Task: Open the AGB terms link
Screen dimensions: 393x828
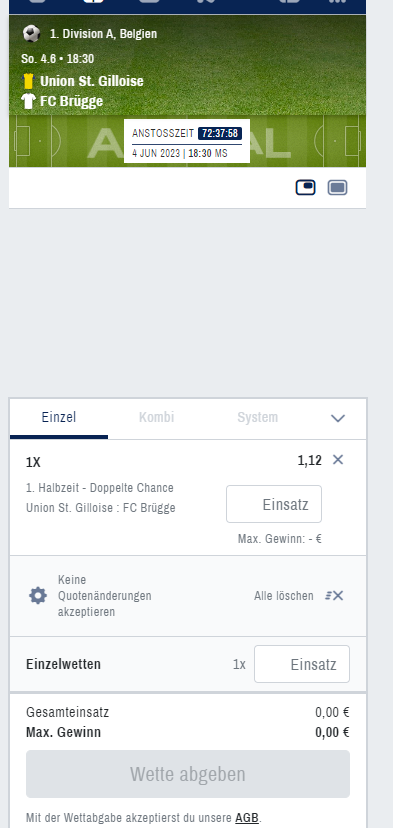Action: tap(247, 818)
